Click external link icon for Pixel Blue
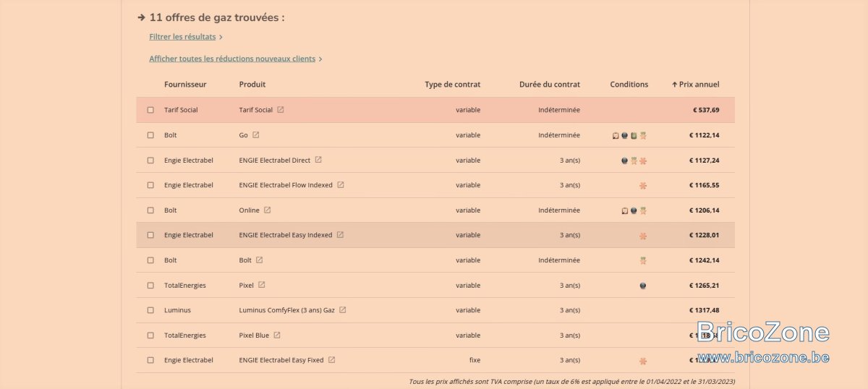 pos(277,335)
